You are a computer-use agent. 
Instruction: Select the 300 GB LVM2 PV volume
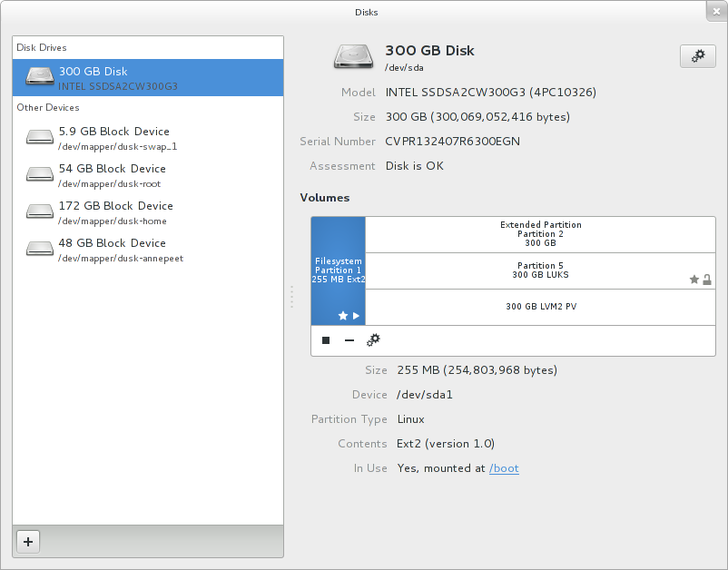click(x=540, y=307)
